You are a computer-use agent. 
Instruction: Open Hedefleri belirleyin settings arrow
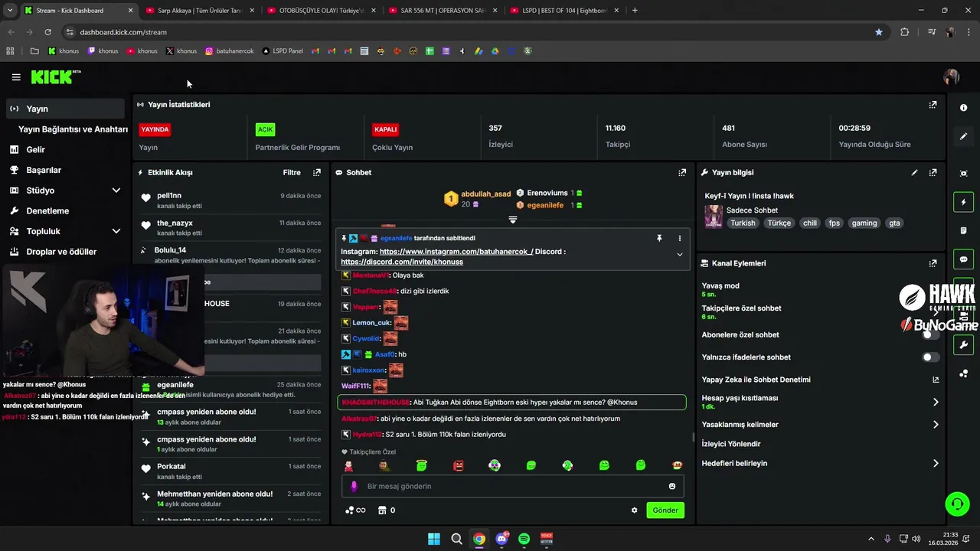tap(936, 464)
